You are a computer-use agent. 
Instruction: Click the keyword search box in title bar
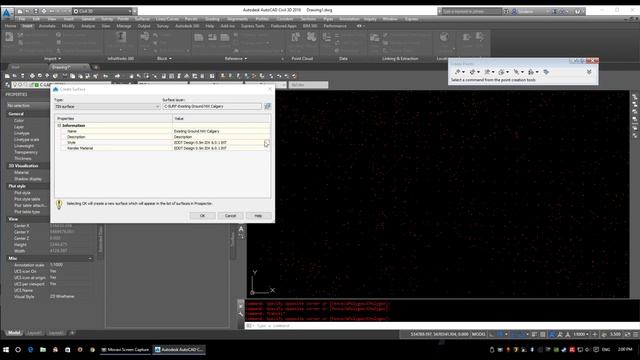pyautogui.click(x=471, y=11)
